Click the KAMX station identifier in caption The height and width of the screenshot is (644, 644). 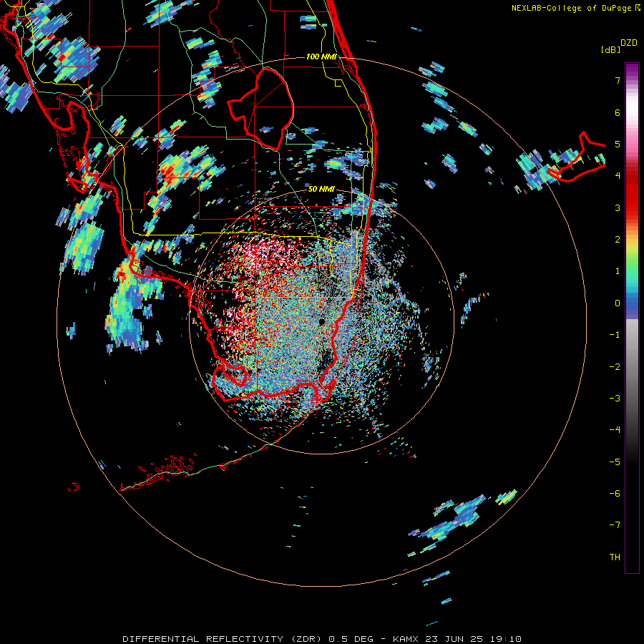[x=406, y=639]
